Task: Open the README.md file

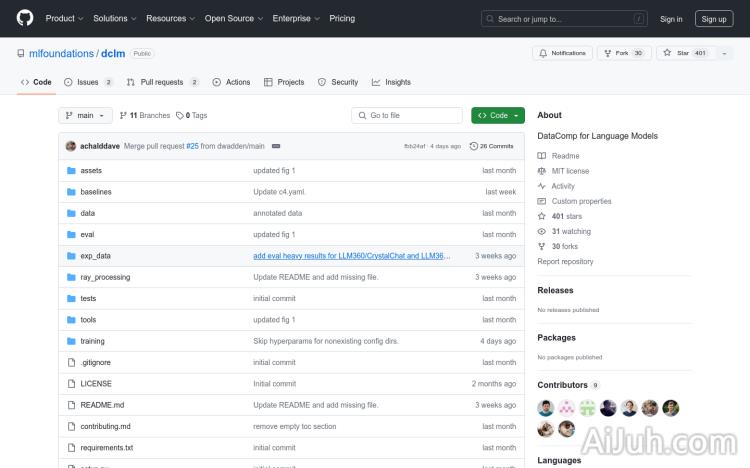Action: coord(102,405)
